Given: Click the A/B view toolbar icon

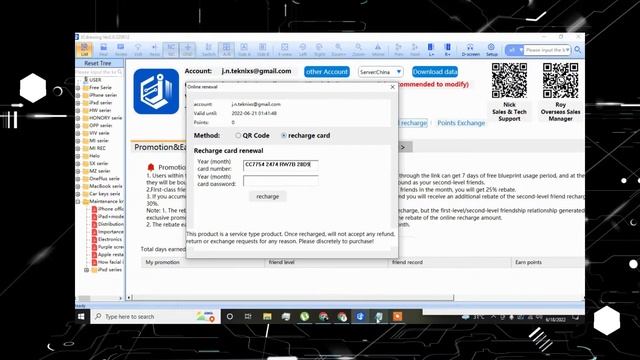Looking at the screenshot, I should (x=227, y=49).
